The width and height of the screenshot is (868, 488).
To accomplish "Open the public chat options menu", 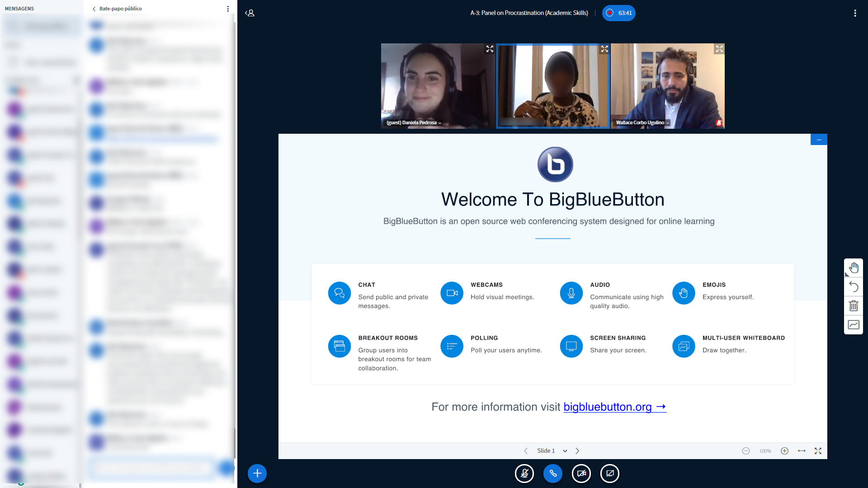I will tap(228, 9).
